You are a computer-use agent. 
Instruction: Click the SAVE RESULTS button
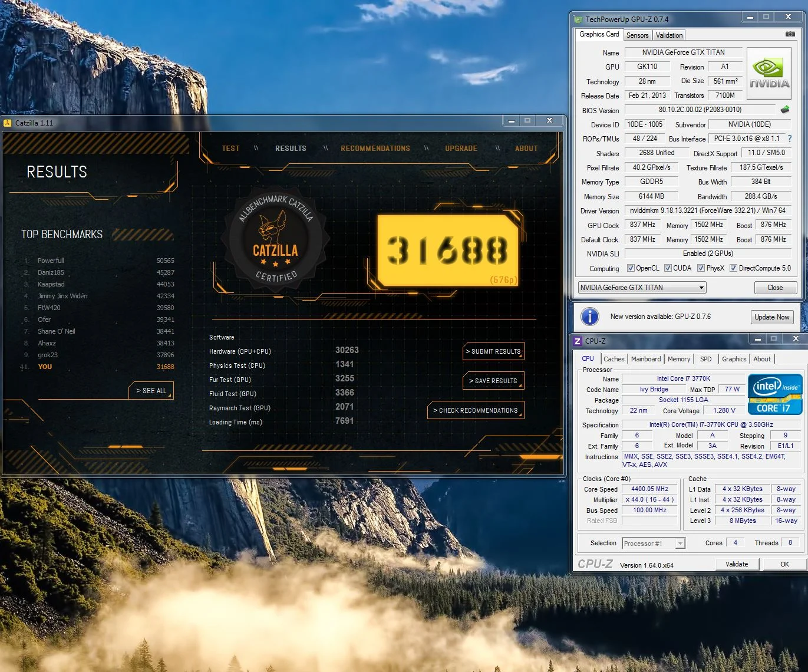click(493, 381)
